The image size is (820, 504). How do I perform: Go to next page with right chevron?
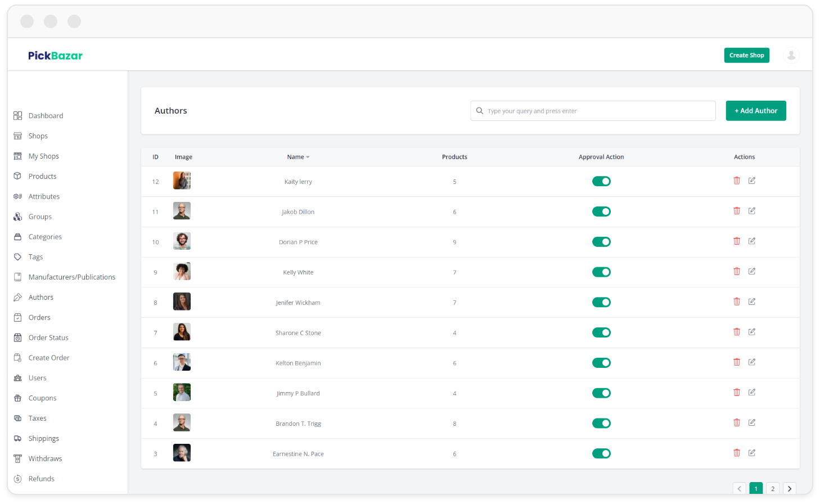pos(789,488)
